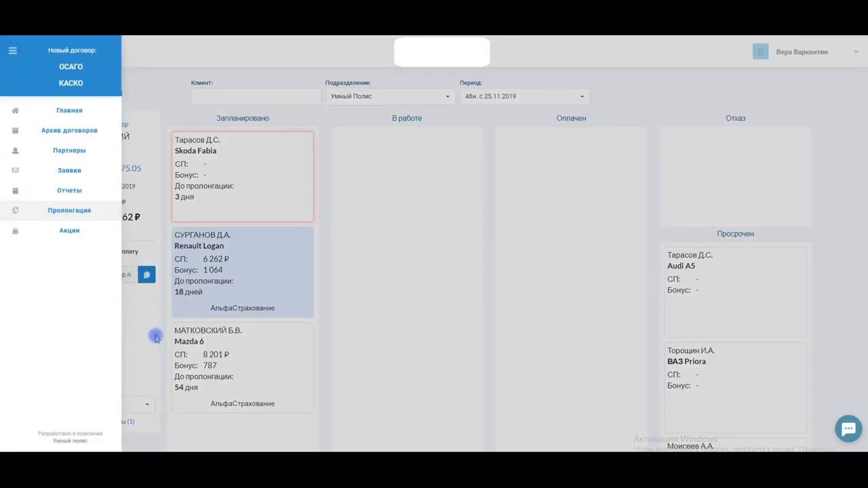Create new ОСАГО contract
The image size is (868, 488).
[x=71, y=66]
